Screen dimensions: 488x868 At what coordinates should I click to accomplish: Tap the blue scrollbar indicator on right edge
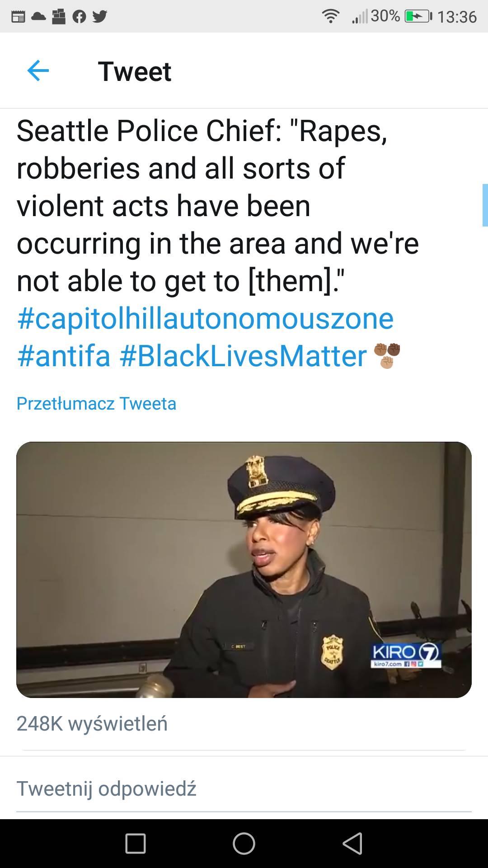click(485, 205)
